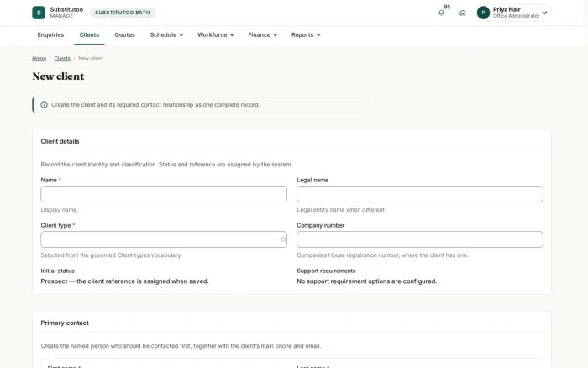
Task: Click the 'New client' page heading
Action: click(x=58, y=76)
